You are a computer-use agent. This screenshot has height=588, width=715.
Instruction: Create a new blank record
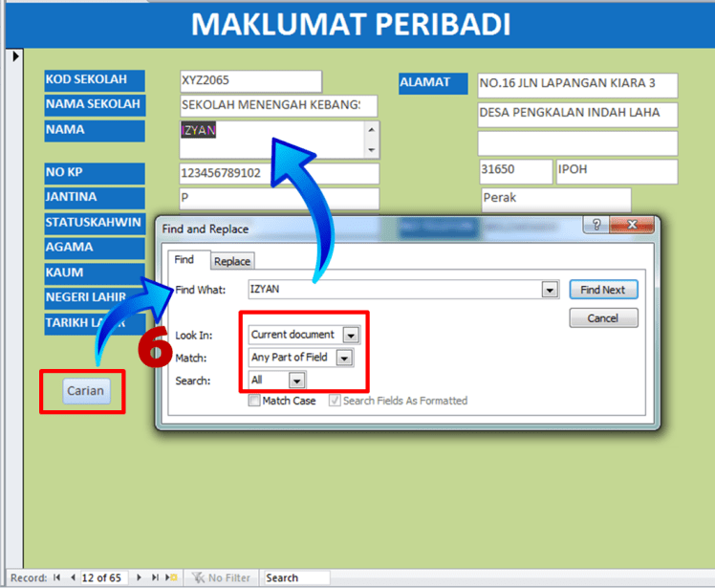[172, 577]
